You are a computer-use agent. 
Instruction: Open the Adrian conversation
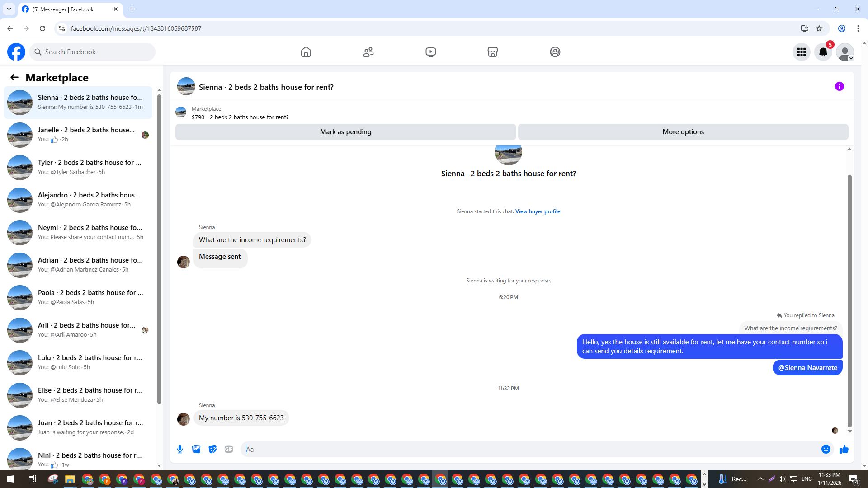78,265
